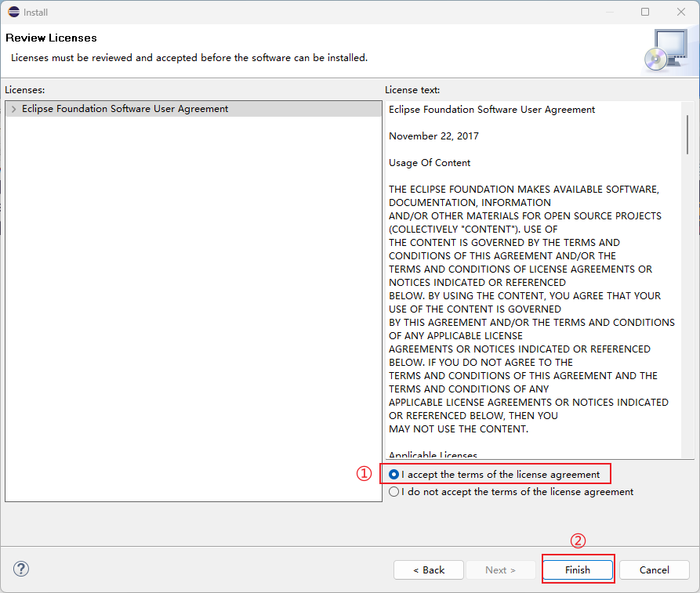Click the license text vertical scrollbar thumb
This screenshot has width=700, height=593.
687,134
